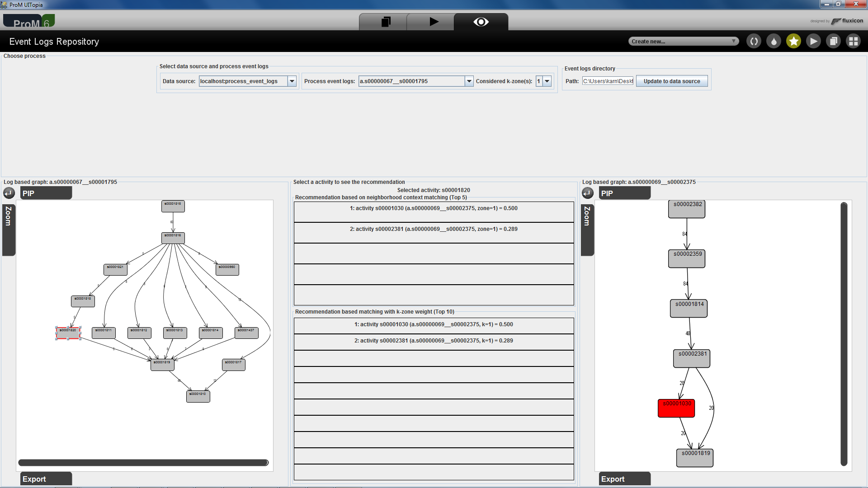This screenshot has height=488, width=868.
Task: Select node s00002382 in right graph
Action: [687, 209]
